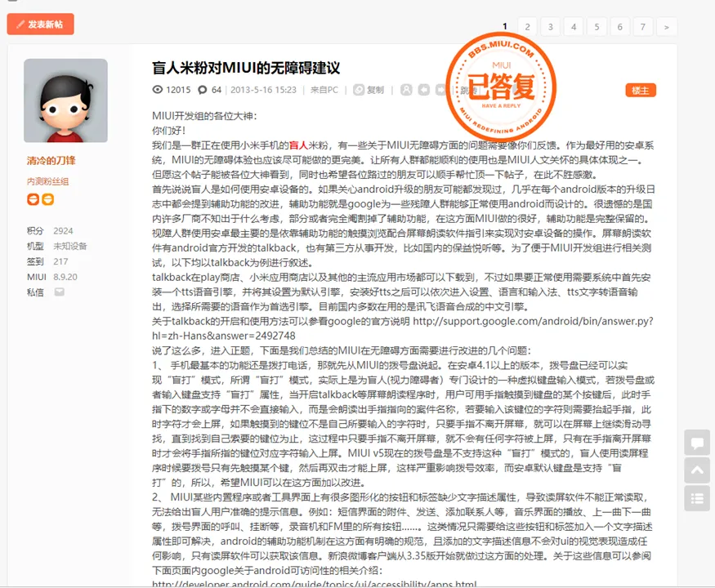The height and width of the screenshot is (588, 715).
Task: Click the view-author-only person icon
Action: [406, 90]
